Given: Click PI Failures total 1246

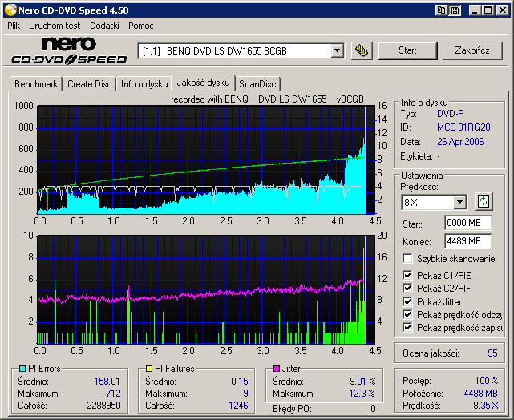Looking at the screenshot, I should point(238,406).
